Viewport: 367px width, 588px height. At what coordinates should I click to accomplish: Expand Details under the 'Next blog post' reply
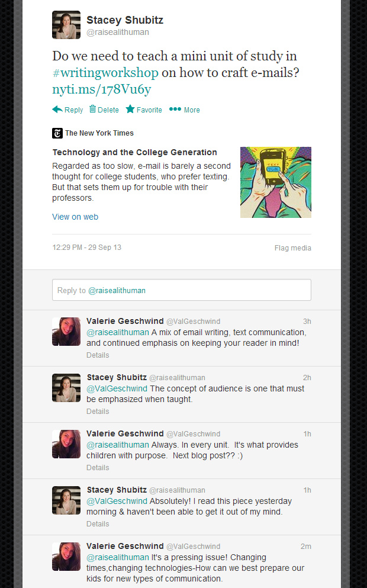[x=98, y=468]
